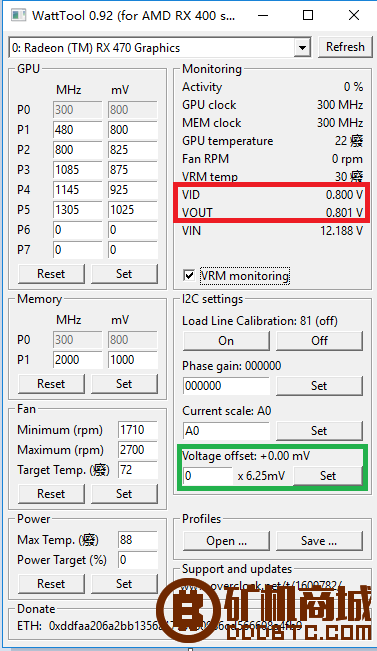Expand the Radeon RX 470 GPU dropdown

tap(302, 48)
